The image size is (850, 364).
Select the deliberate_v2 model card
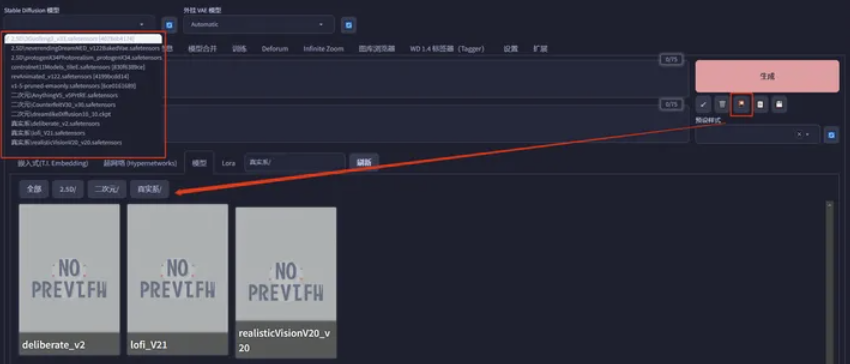69,279
